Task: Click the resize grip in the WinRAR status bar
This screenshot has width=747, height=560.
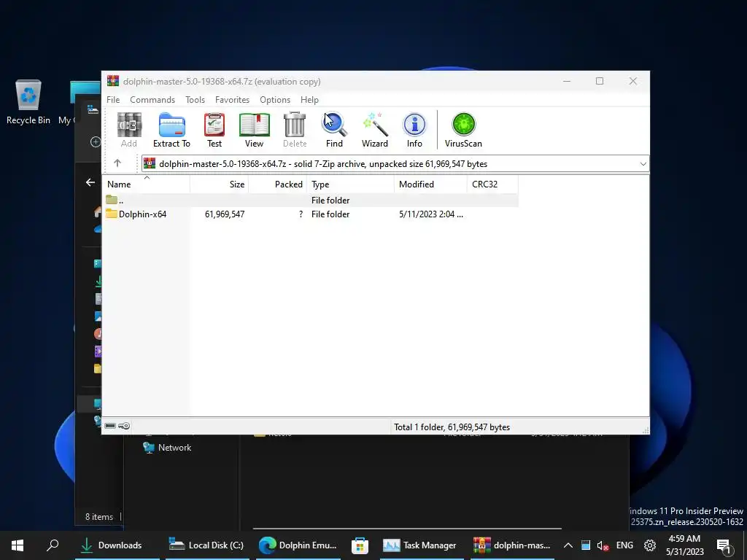Action: [646, 430]
